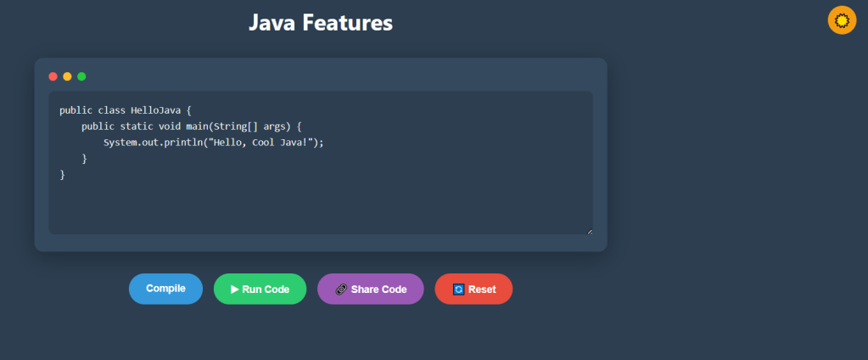Place cursor at the final closing brace
868x360 pixels.
click(62, 175)
